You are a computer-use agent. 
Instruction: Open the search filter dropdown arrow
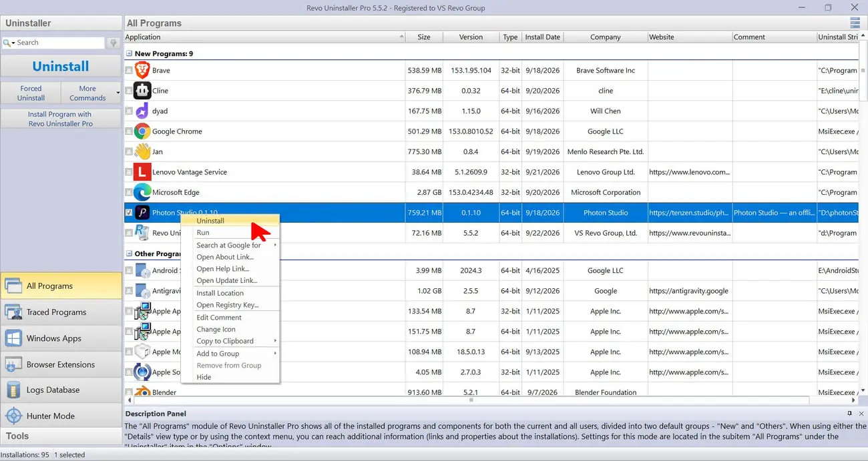(13, 42)
